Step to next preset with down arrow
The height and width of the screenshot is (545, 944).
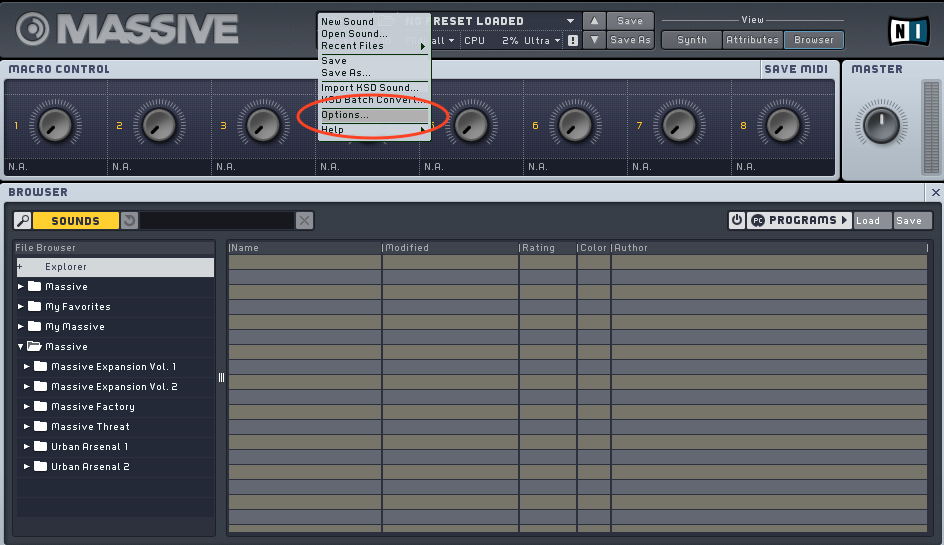[x=594, y=41]
